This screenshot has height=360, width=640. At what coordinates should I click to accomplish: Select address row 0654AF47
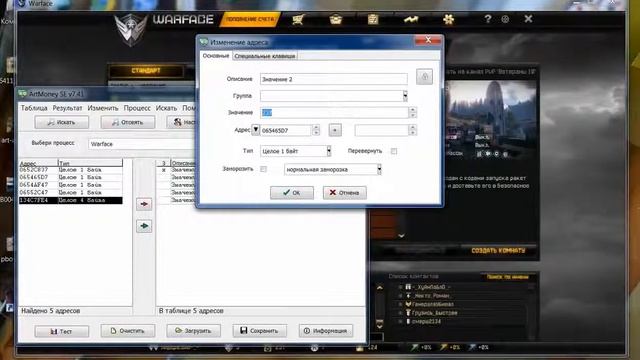point(71,185)
